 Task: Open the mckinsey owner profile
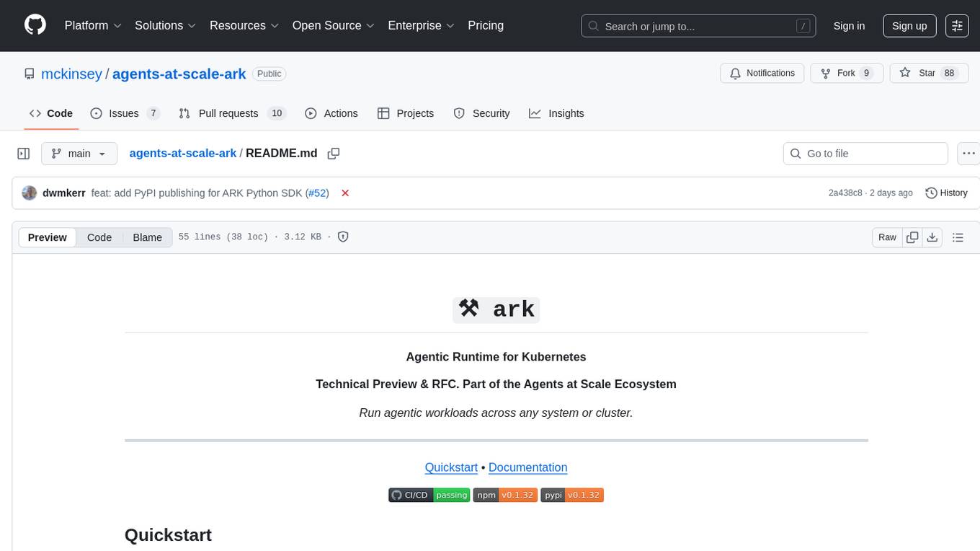[x=71, y=74]
